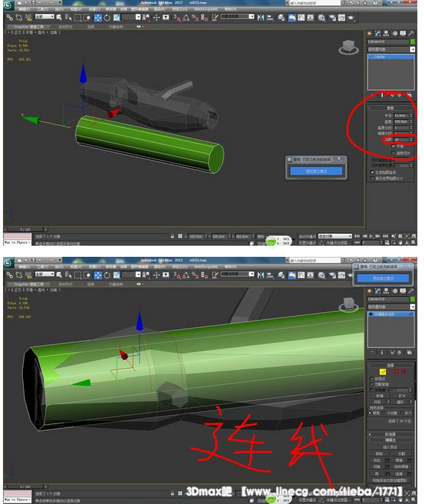Image resolution: width=424 pixels, height=504 pixels.
Task: Click Mirror tool in top toolbar
Action: pos(260,17)
